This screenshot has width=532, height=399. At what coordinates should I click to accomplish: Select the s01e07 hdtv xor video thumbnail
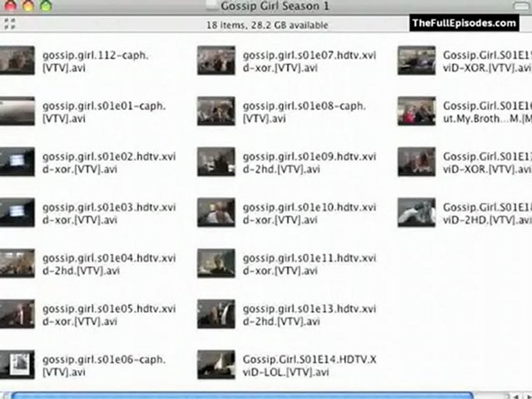[x=216, y=61]
